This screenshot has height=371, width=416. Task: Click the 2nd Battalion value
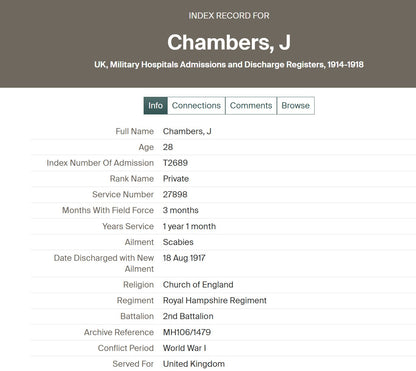(x=188, y=316)
